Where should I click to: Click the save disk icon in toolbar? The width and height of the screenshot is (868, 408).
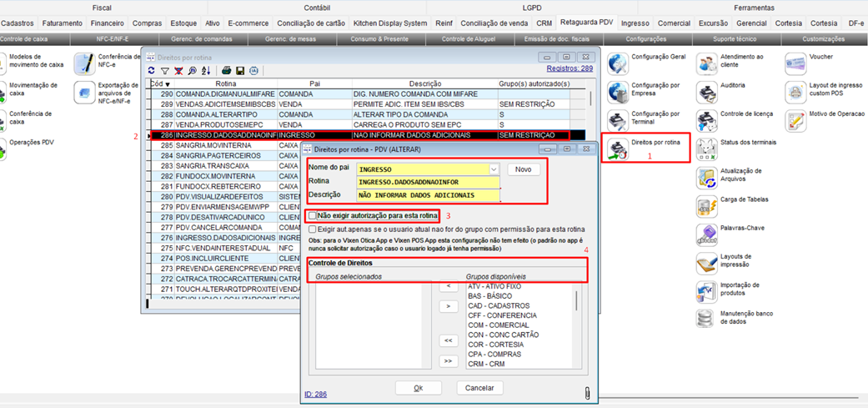[x=240, y=72]
